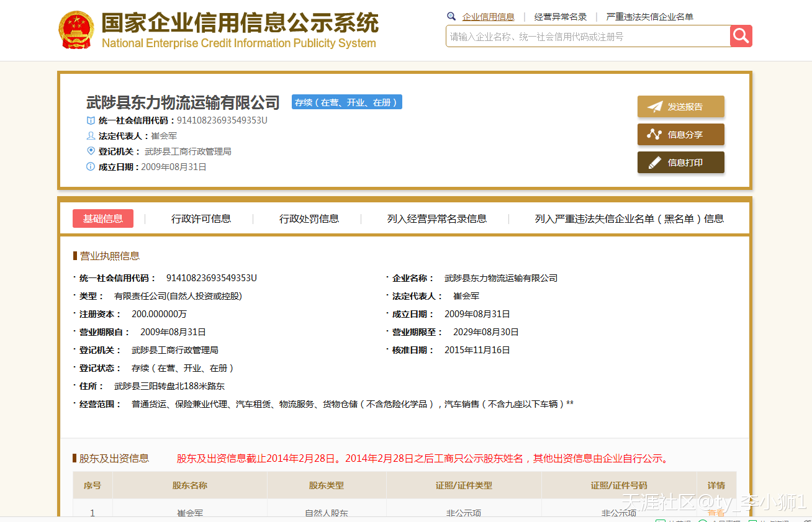The image size is (812, 522).
Task: Click the national emblem logo
Action: coord(76,30)
